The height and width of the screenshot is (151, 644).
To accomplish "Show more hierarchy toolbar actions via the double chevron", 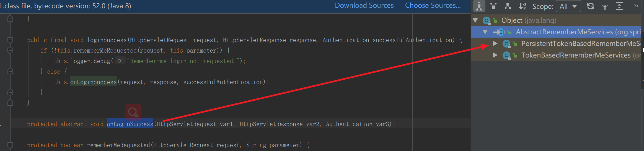I will click(636, 6).
